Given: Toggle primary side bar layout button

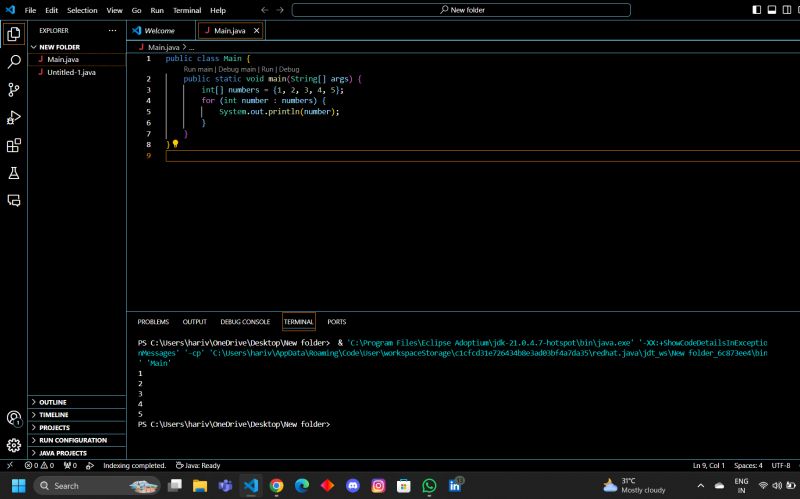Looking at the screenshot, I should click(756, 10).
